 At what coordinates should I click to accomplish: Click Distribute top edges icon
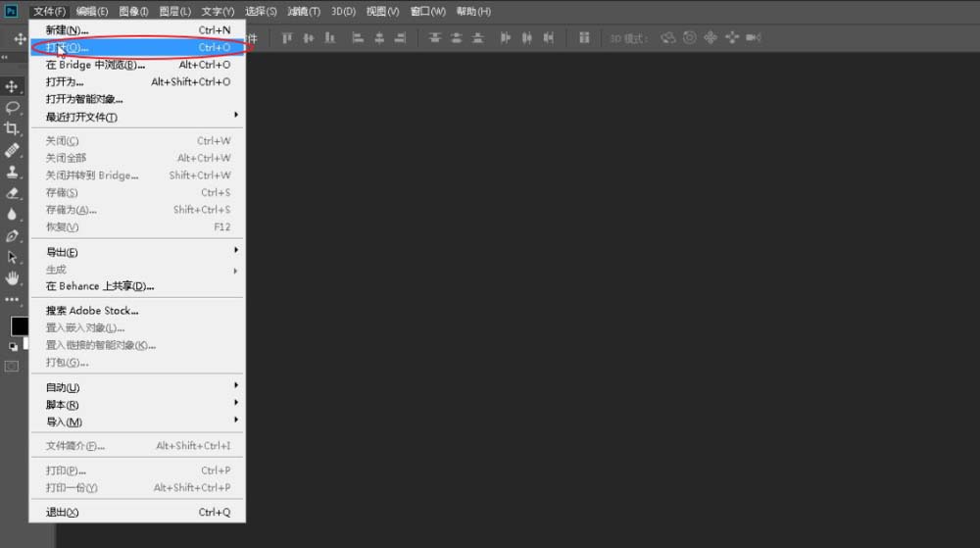click(x=435, y=38)
